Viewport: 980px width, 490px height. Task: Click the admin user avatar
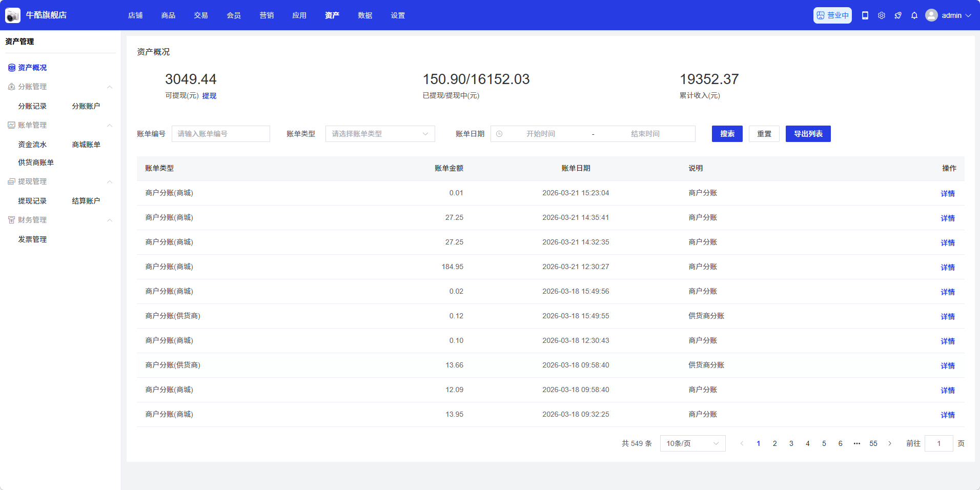(x=931, y=15)
